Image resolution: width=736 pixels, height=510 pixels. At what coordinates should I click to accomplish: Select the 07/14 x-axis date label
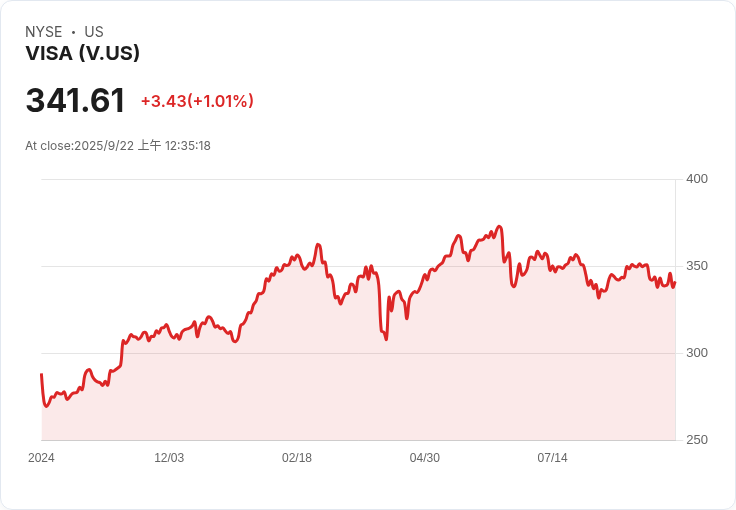553,458
